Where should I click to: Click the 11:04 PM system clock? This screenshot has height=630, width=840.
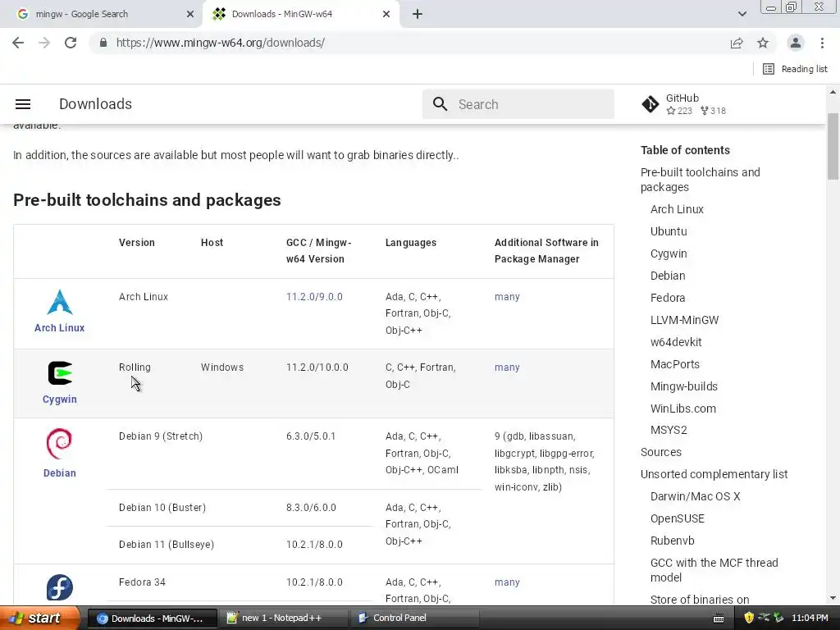[810, 619]
